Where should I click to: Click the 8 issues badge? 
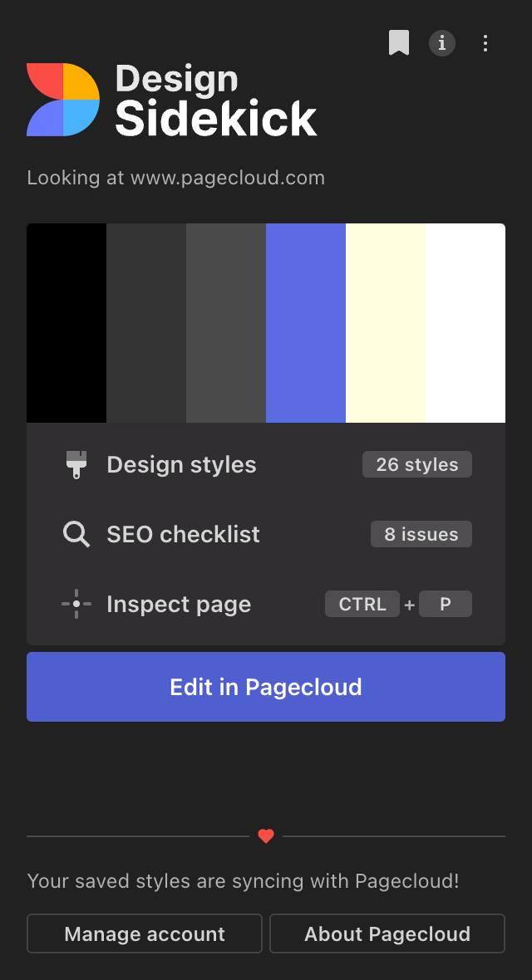pyautogui.click(x=421, y=534)
